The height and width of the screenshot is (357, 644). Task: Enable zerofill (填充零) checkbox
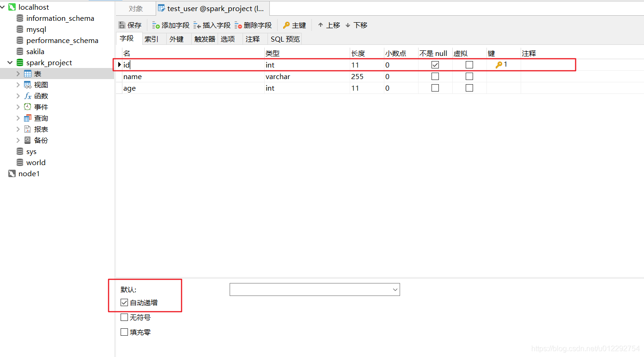124,332
